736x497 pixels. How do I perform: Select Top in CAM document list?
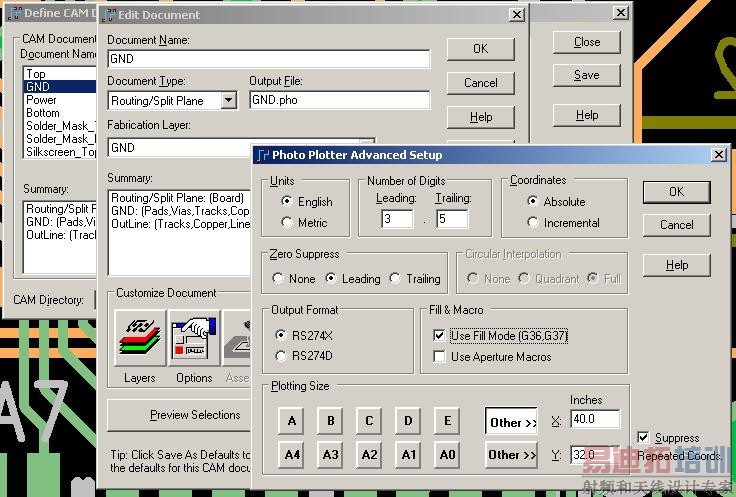tap(60, 74)
